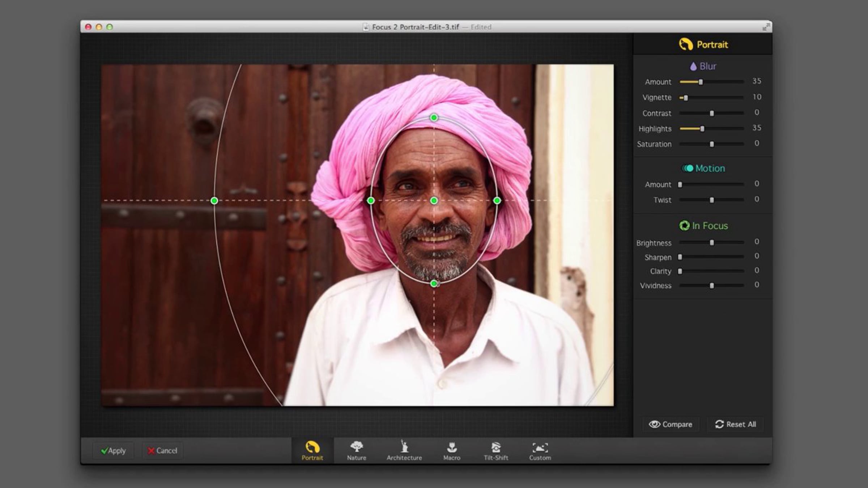Click the Vignette slider handle
Image resolution: width=868 pixels, height=488 pixels.
pyautogui.click(x=685, y=98)
